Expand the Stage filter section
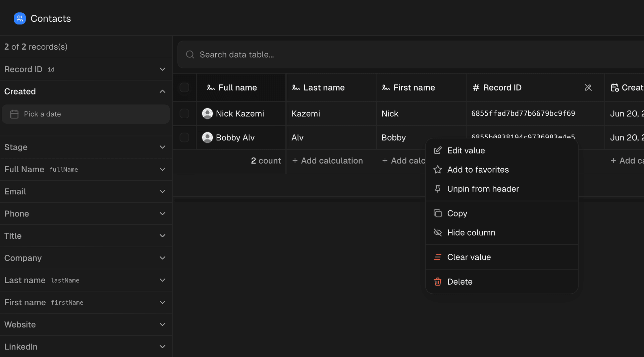 [162, 147]
